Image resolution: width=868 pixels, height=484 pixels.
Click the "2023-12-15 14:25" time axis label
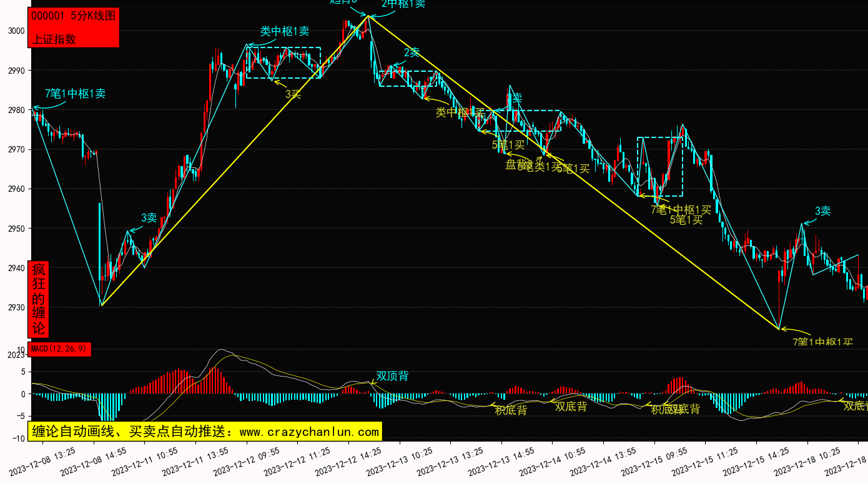756,462
